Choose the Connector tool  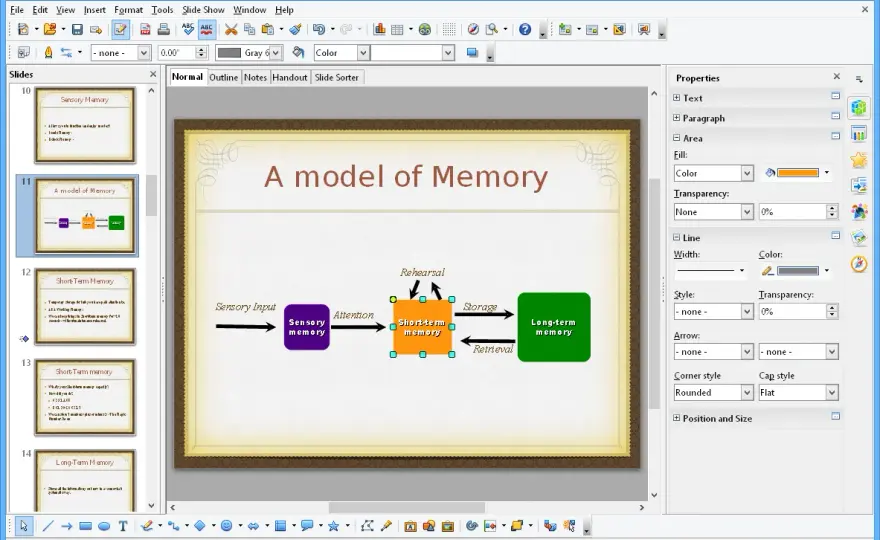point(173,526)
